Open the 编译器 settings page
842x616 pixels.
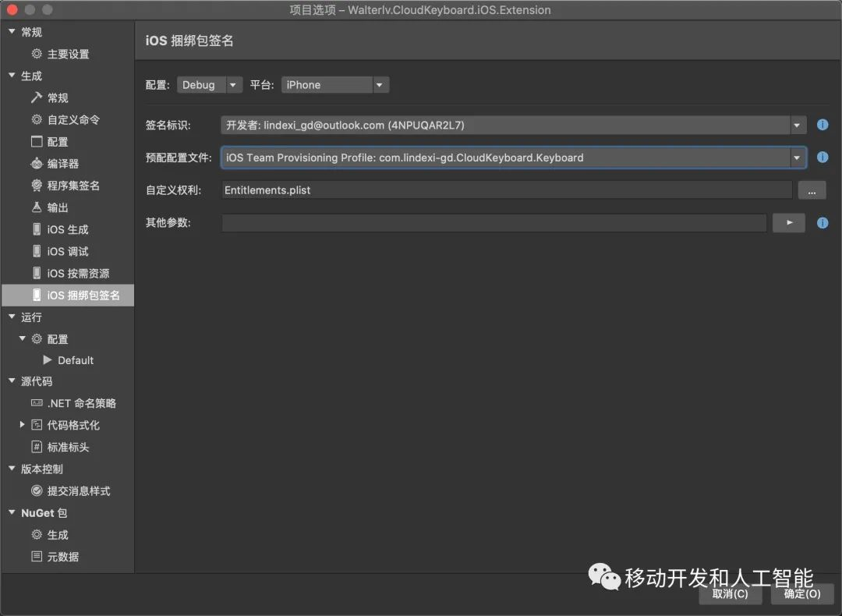(63, 164)
